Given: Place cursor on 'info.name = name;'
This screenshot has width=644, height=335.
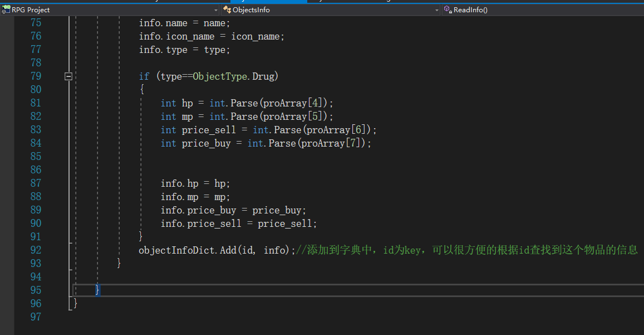Looking at the screenshot, I should pyautogui.click(x=184, y=23).
